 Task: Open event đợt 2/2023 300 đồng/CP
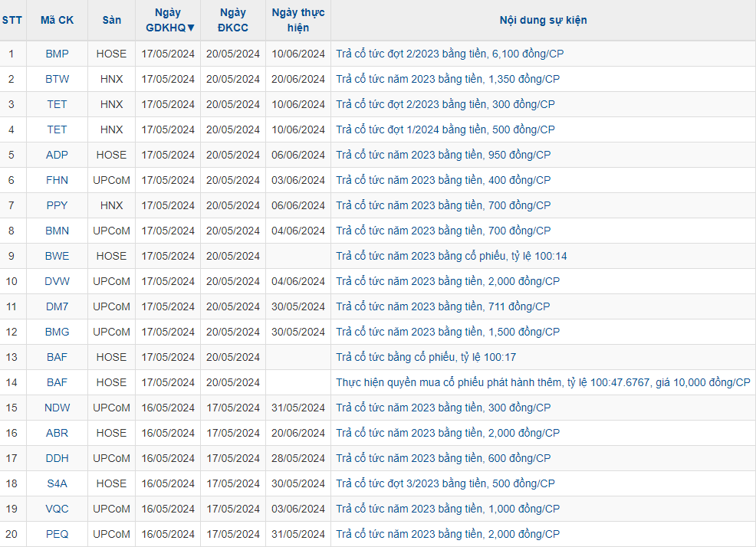(x=445, y=105)
